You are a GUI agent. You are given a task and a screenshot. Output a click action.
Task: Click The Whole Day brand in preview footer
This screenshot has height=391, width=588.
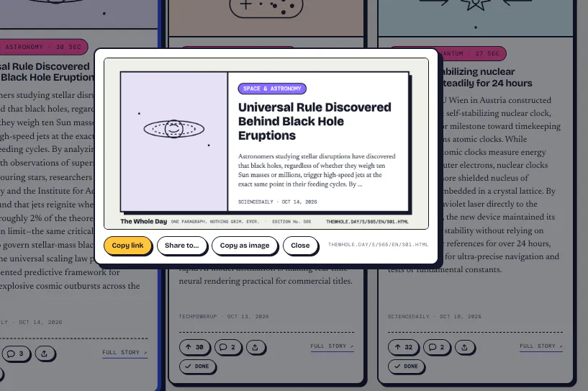pos(144,221)
